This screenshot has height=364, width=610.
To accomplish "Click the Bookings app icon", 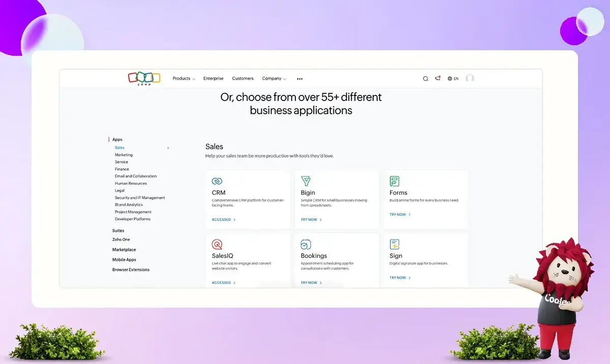I will coord(306,244).
